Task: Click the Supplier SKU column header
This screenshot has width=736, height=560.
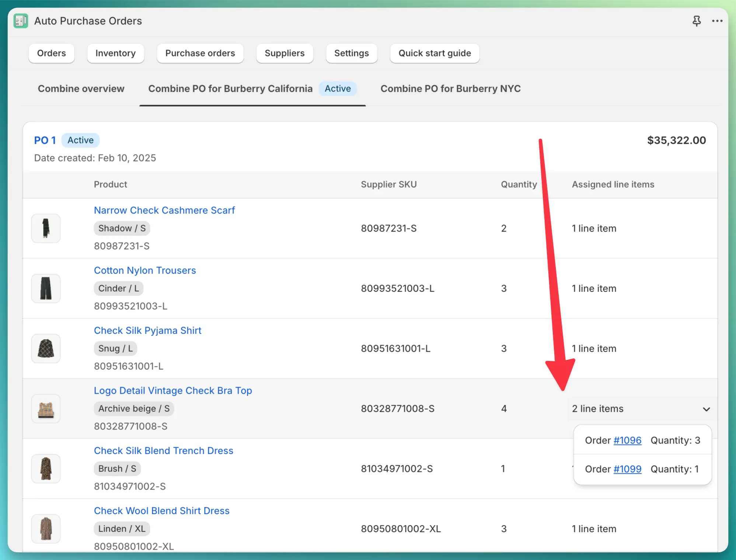Action: pos(388,184)
